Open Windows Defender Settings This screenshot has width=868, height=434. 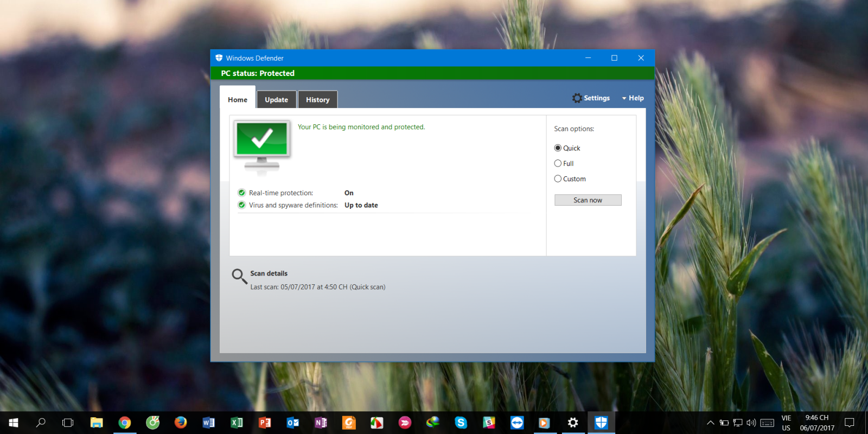tap(591, 98)
